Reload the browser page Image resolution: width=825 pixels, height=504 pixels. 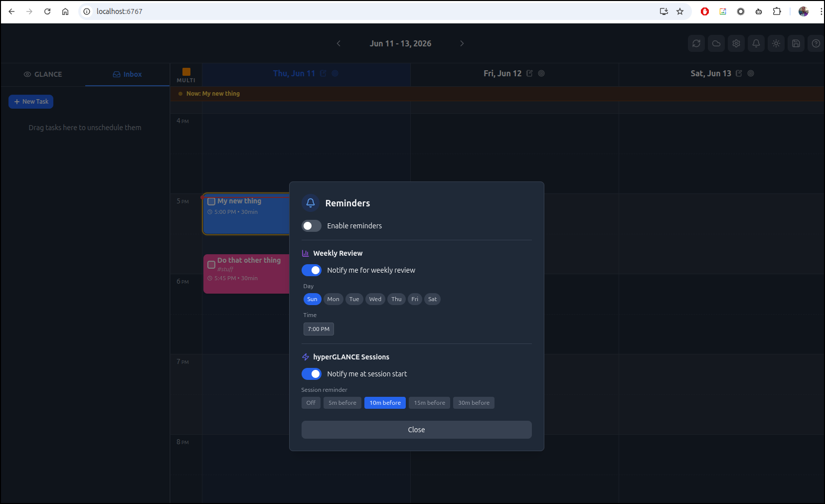[47, 11]
